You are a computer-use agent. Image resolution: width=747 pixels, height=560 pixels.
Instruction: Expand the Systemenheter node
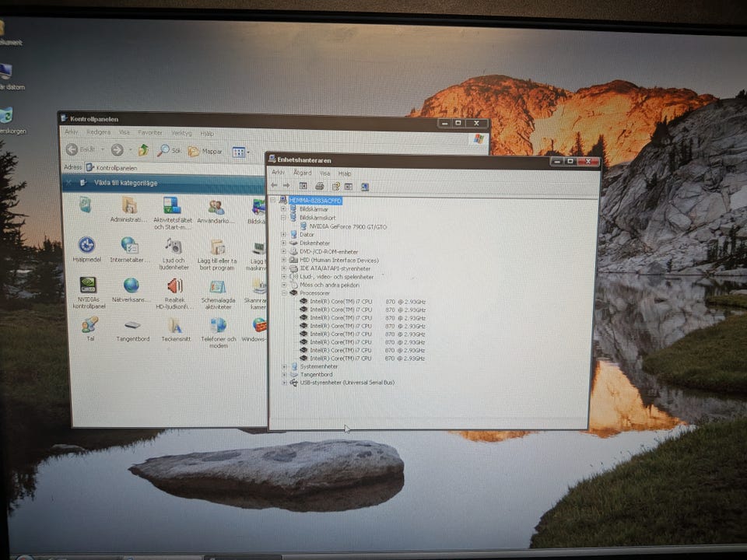pos(285,366)
